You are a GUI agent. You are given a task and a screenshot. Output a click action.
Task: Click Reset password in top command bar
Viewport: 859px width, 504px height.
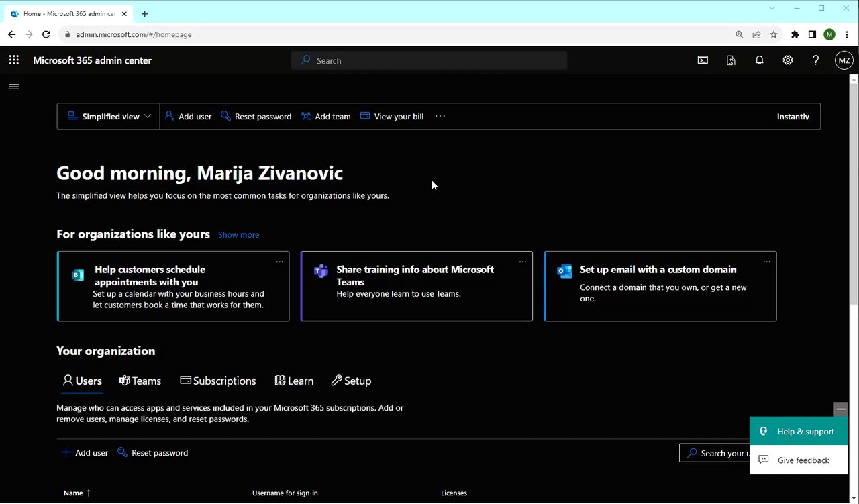256,116
